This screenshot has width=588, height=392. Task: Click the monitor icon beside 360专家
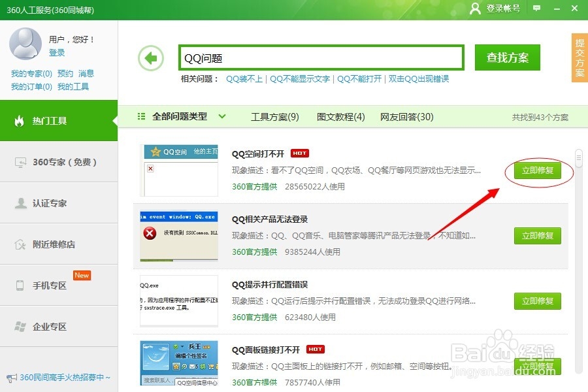20,162
